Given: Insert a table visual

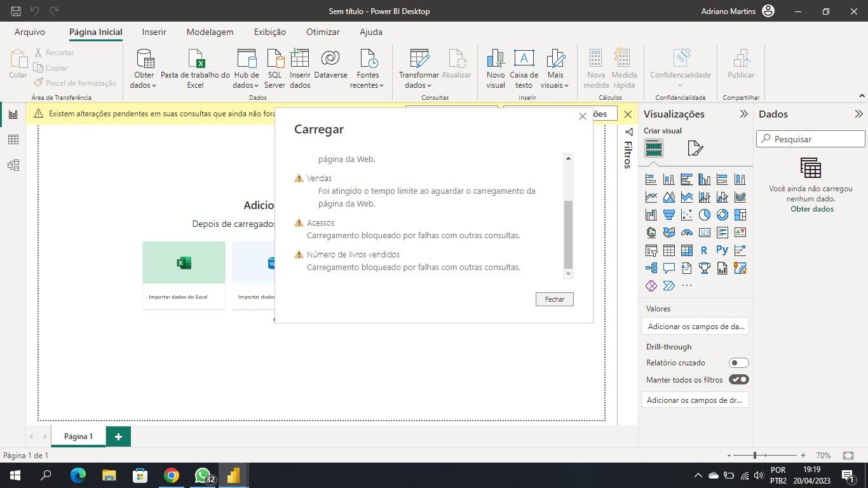Looking at the screenshot, I should click(669, 250).
